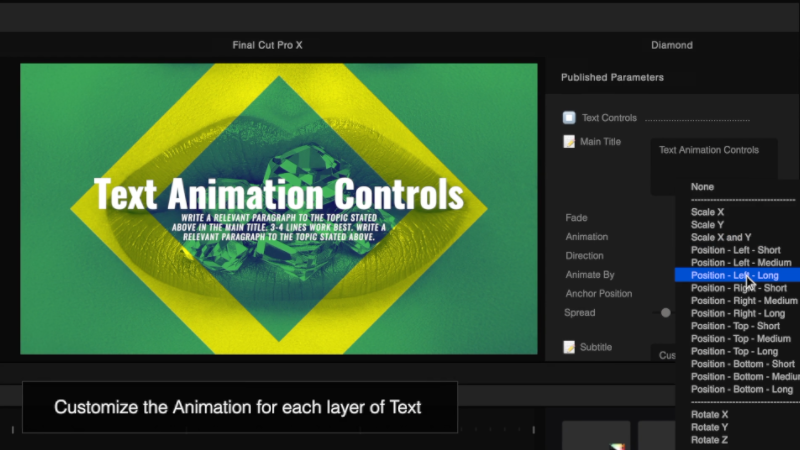This screenshot has width=800, height=450.
Task: Select Position - Top - Medium
Action: pyautogui.click(x=741, y=339)
